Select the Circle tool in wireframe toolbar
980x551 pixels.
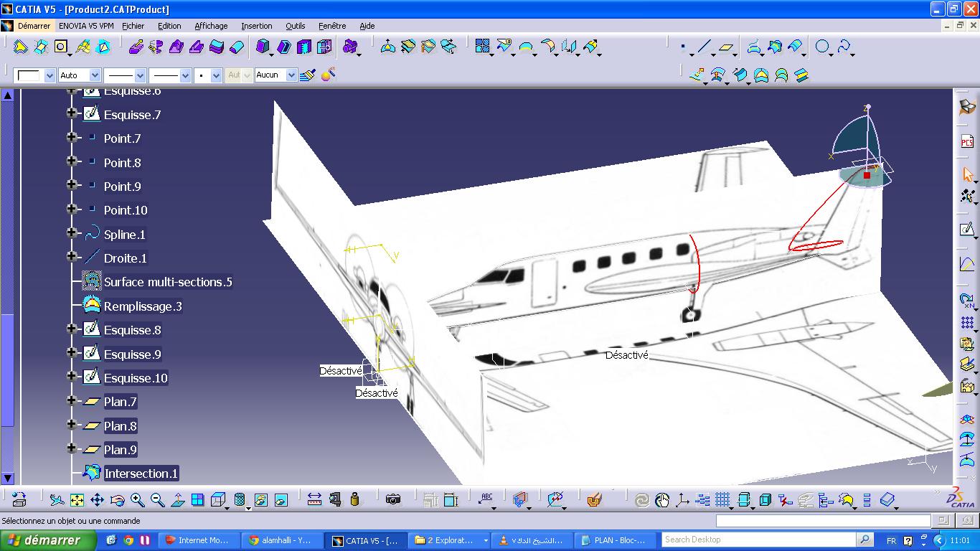coord(822,47)
